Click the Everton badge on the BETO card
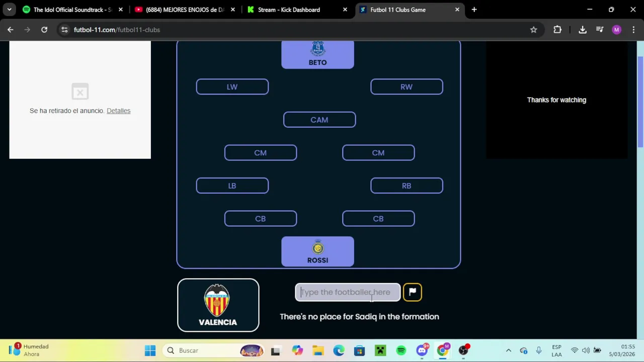 (x=317, y=48)
